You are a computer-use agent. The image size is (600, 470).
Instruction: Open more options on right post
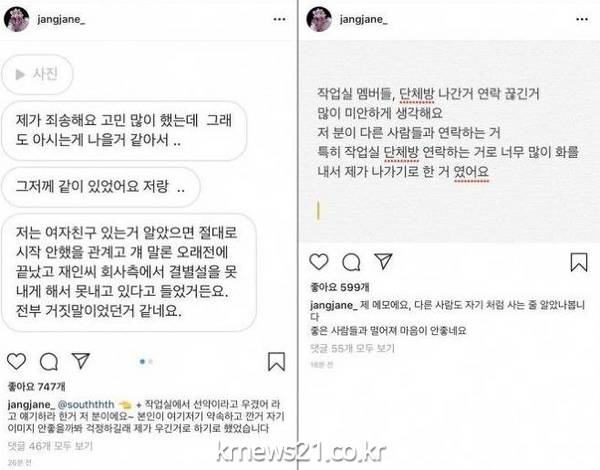pyautogui.click(x=582, y=19)
